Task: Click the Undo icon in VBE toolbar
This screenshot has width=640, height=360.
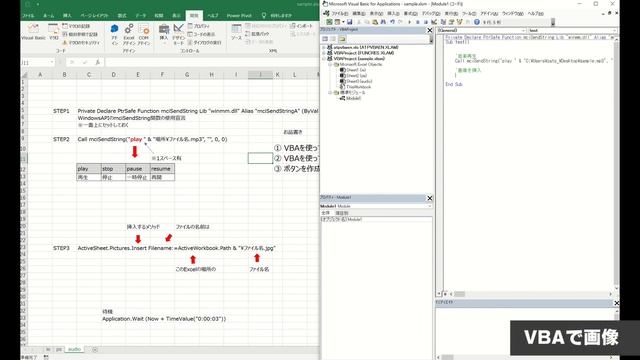Action: [392, 22]
